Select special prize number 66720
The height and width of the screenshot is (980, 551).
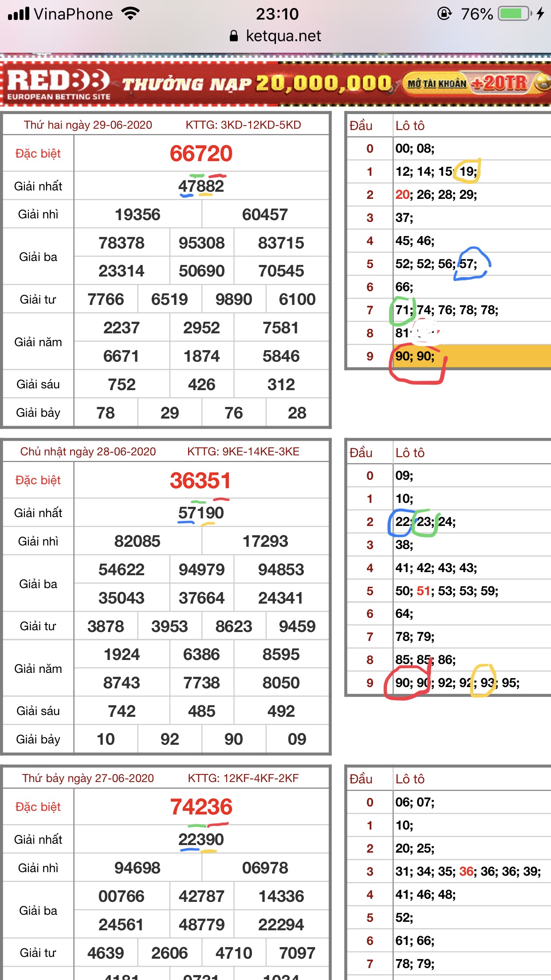pyautogui.click(x=201, y=154)
